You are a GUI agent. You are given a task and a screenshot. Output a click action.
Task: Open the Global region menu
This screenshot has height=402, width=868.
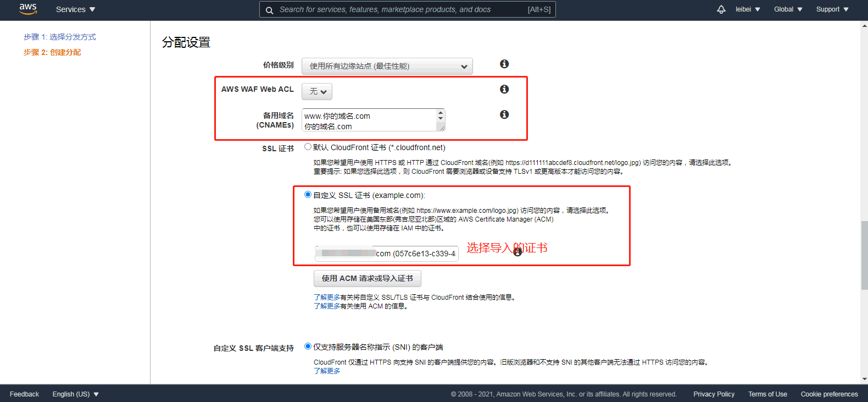click(788, 9)
